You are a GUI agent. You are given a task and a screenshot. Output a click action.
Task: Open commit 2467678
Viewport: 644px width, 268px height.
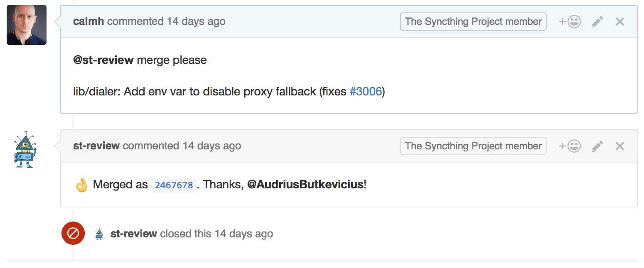pos(174,185)
